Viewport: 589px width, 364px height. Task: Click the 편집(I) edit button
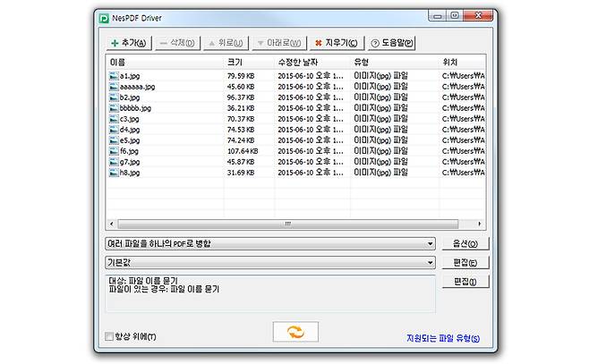(465, 282)
